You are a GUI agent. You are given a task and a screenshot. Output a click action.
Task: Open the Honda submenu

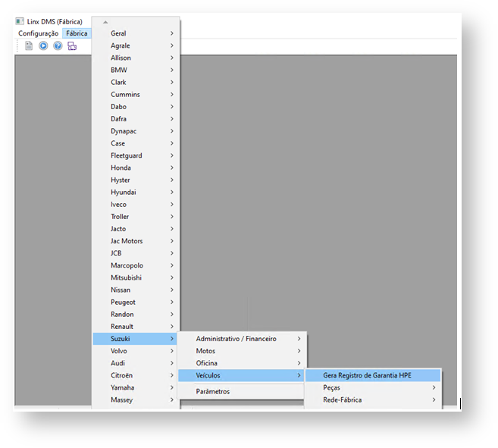pos(136,168)
